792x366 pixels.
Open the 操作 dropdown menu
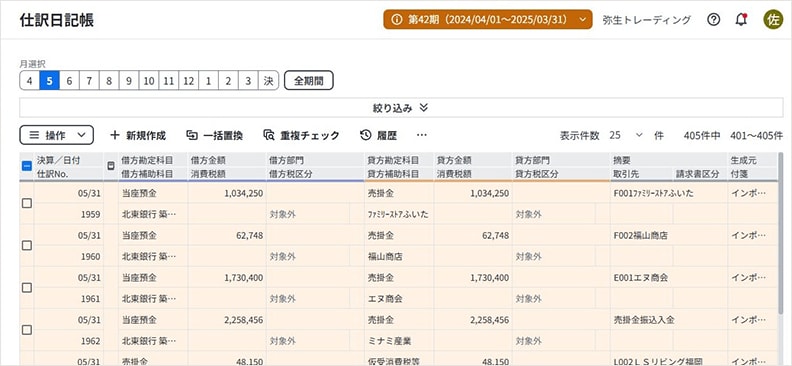pyautogui.click(x=57, y=135)
